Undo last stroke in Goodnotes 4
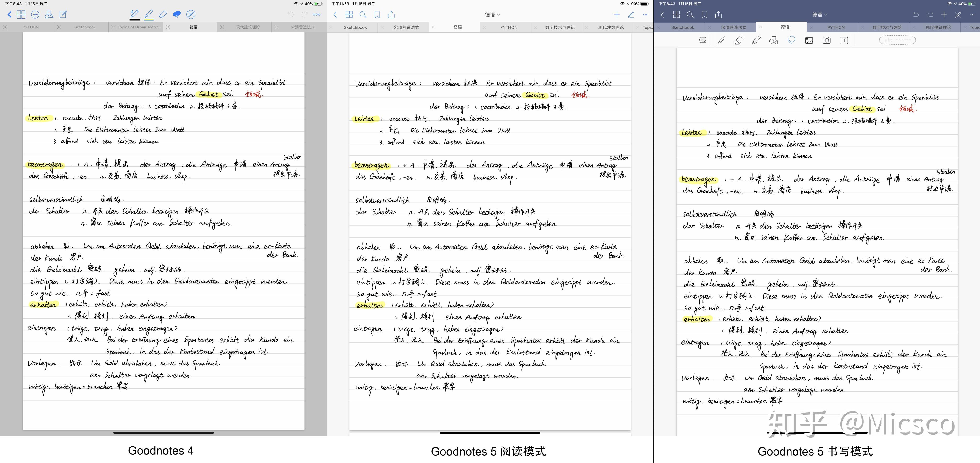Screen dimensions: 980x463 290,14
